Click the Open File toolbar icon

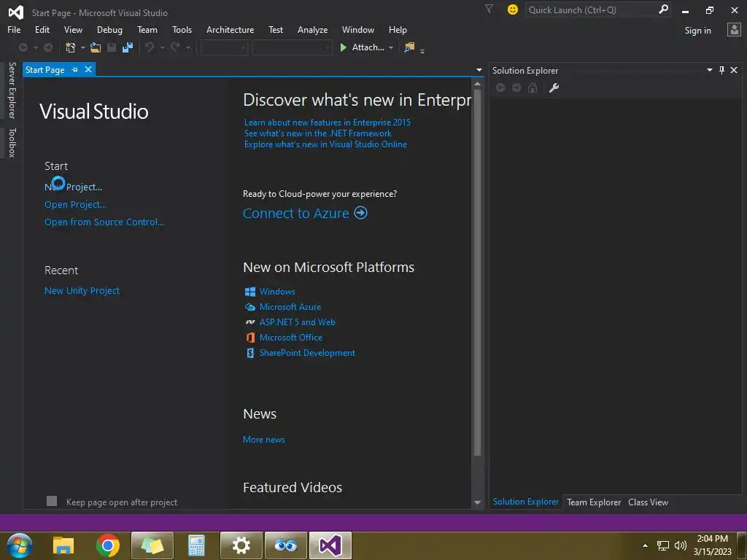(96, 47)
